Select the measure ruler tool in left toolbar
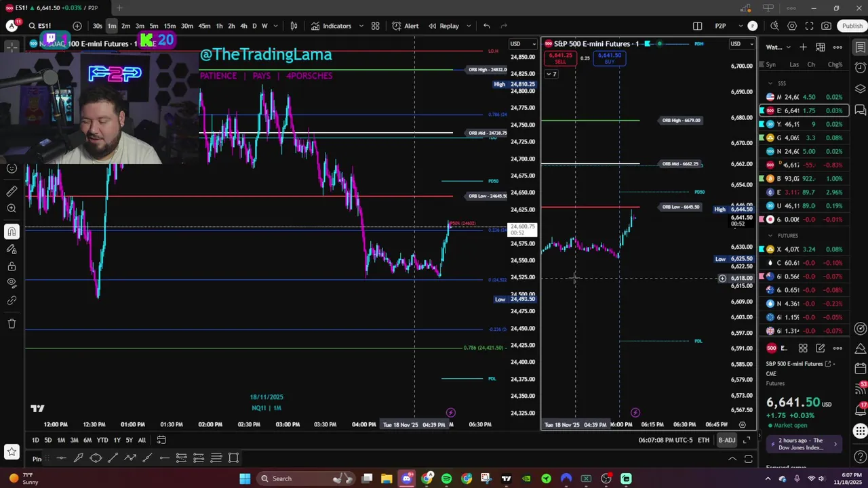Image resolution: width=868 pixels, height=488 pixels. click(12, 192)
